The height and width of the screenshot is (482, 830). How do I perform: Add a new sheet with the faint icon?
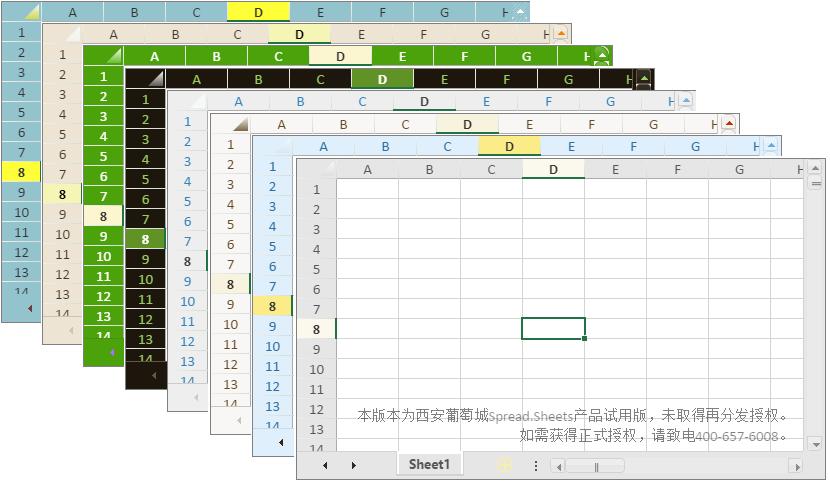click(504, 465)
